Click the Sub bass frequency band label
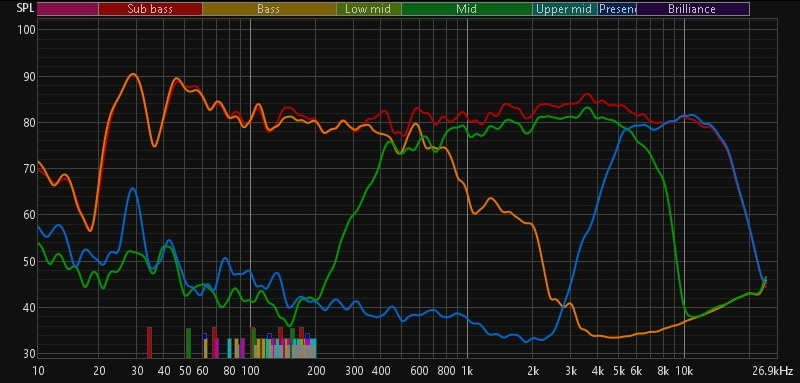 click(x=150, y=9)
